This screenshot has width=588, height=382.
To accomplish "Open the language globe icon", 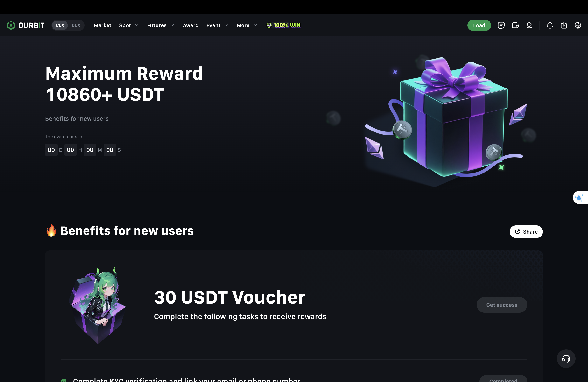I will tap(578, 25).
